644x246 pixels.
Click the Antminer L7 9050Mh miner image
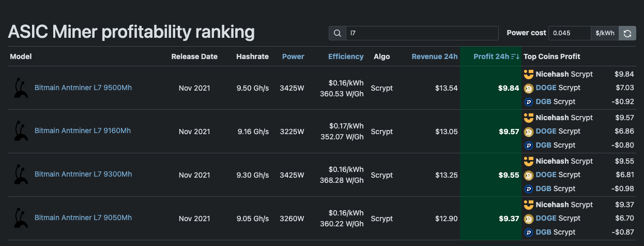(x=21, y=218)
